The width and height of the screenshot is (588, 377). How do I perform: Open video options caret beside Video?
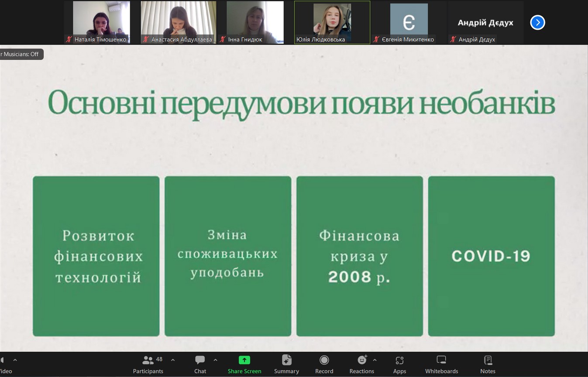click(x=15, y=360)
